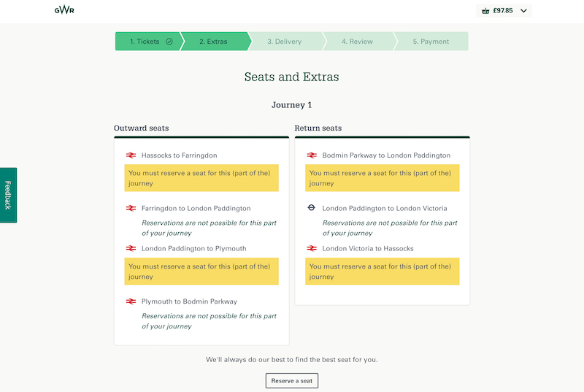Click the GWR logo in header
The height and width of the screenshot is (392, 584).
coord(64,10)
